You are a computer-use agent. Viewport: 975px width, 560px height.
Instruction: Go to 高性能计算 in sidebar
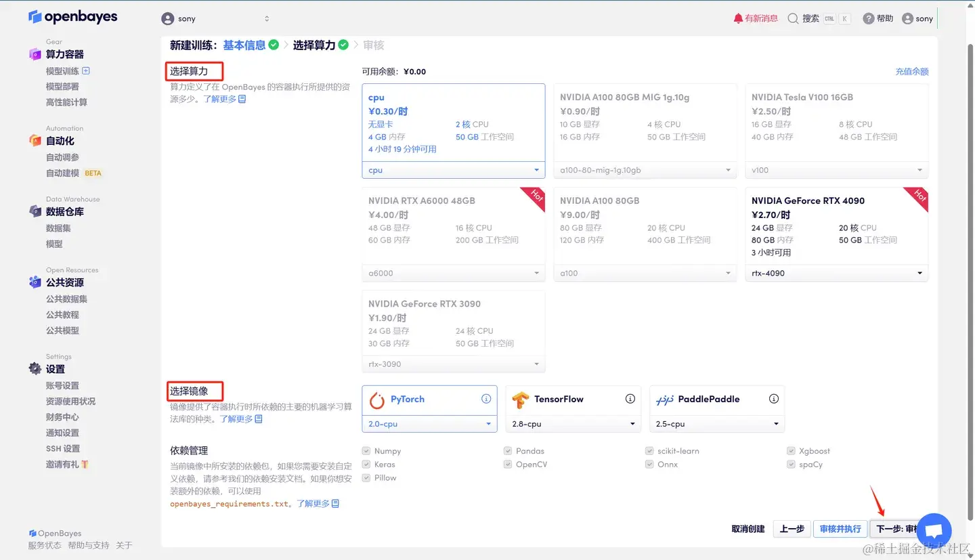click(x=66, y=102)
